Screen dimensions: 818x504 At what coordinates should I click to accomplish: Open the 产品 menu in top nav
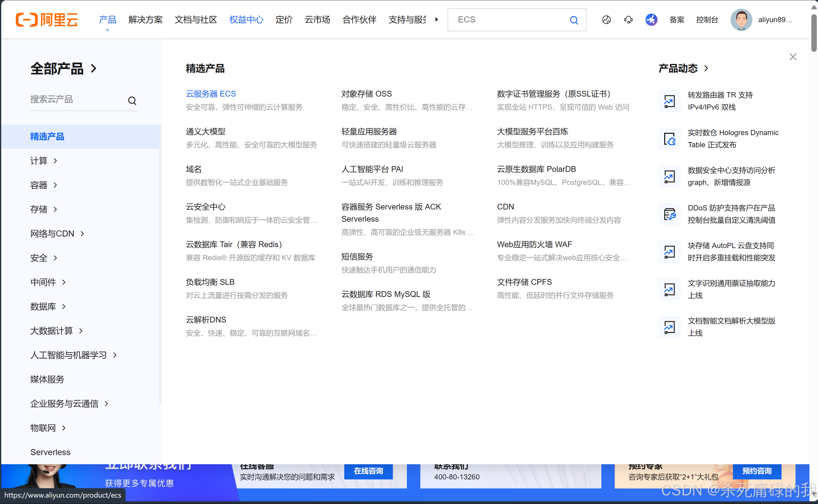click(108, 20)
